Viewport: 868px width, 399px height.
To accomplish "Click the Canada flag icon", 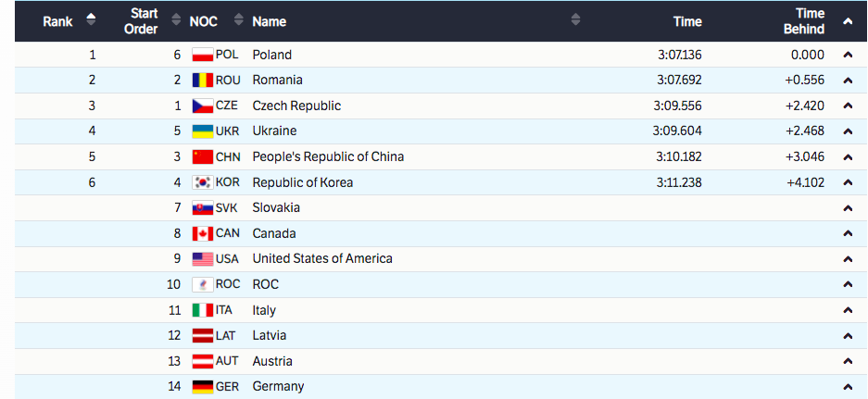I will tap(203, 233).
